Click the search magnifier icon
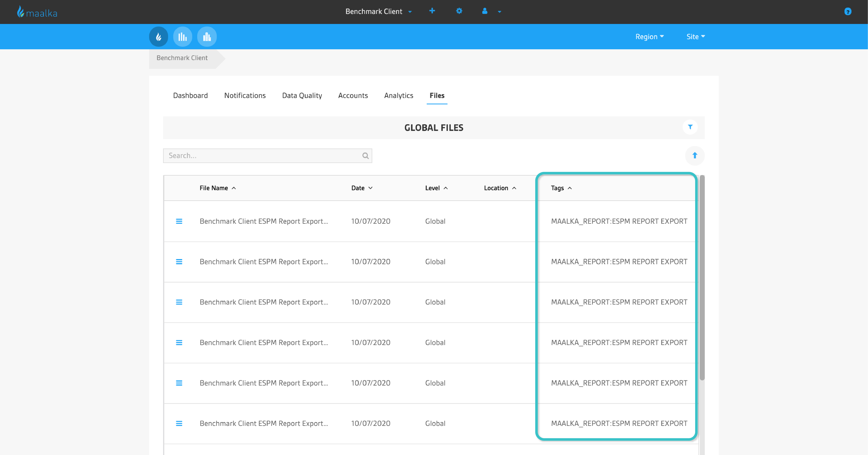Viewport: 868px width, 455px height. (x=365, y=156)
